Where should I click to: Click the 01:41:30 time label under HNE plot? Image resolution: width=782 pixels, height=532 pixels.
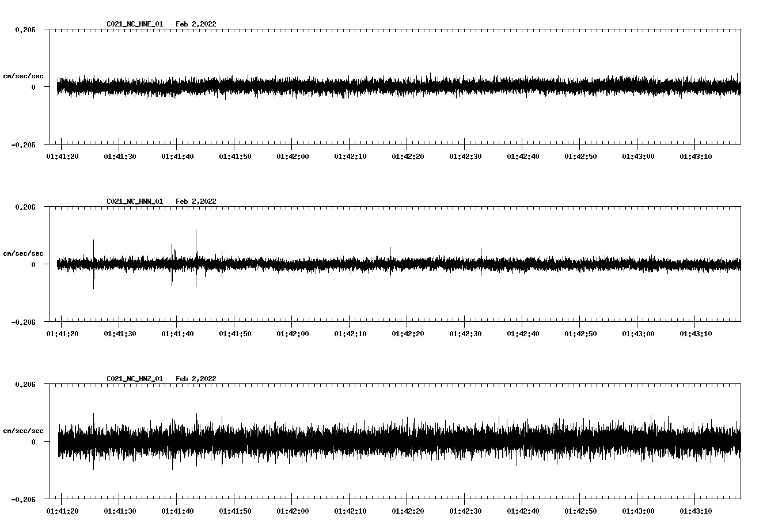click(x=120, y=157)
